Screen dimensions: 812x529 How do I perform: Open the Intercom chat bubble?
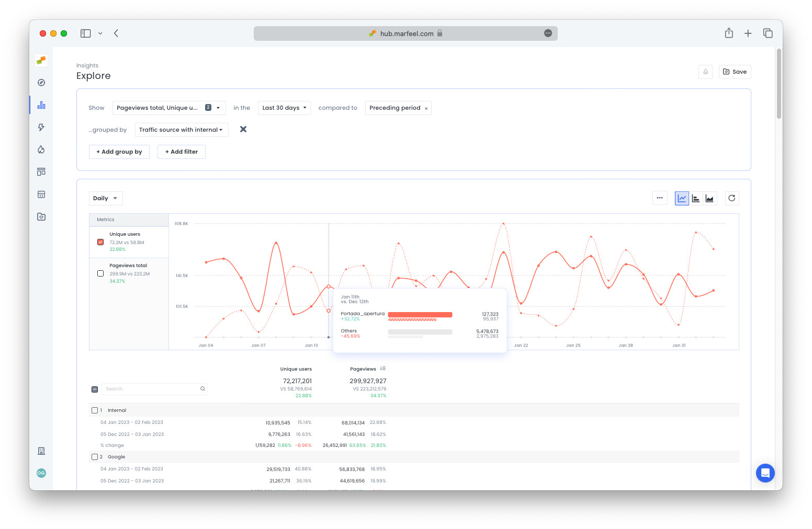pos(765,473)
